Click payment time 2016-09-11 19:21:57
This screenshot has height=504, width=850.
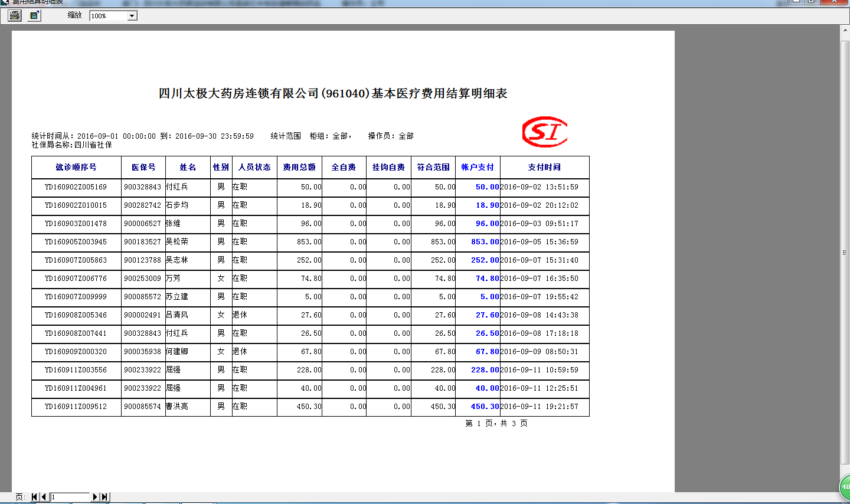[540, 407]
